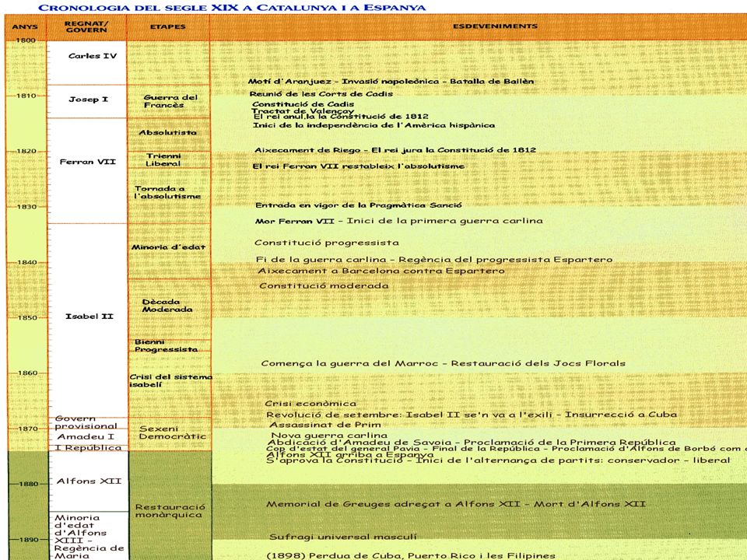The width and height of the screenshot is (747, 560).
Task: Click the 'Absolutista' stage
Action: point(168,133)
